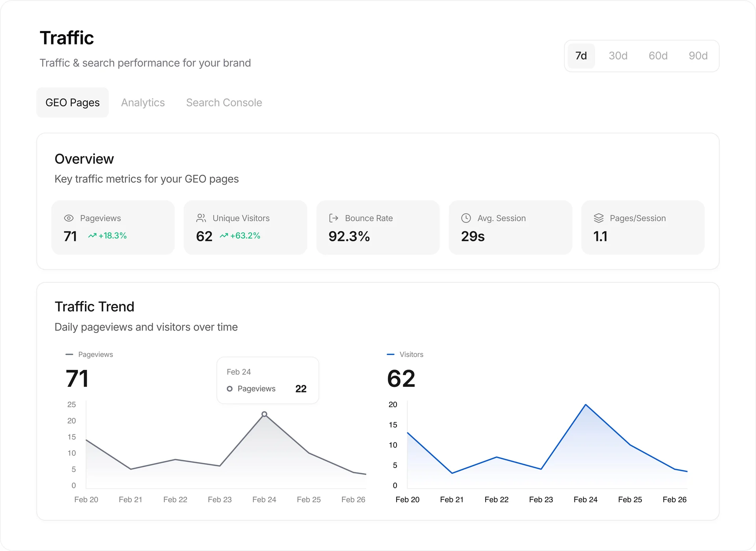This screenshot has width=756, height=551.
Task: Select the 90d time range option
Action: point(698,55)
